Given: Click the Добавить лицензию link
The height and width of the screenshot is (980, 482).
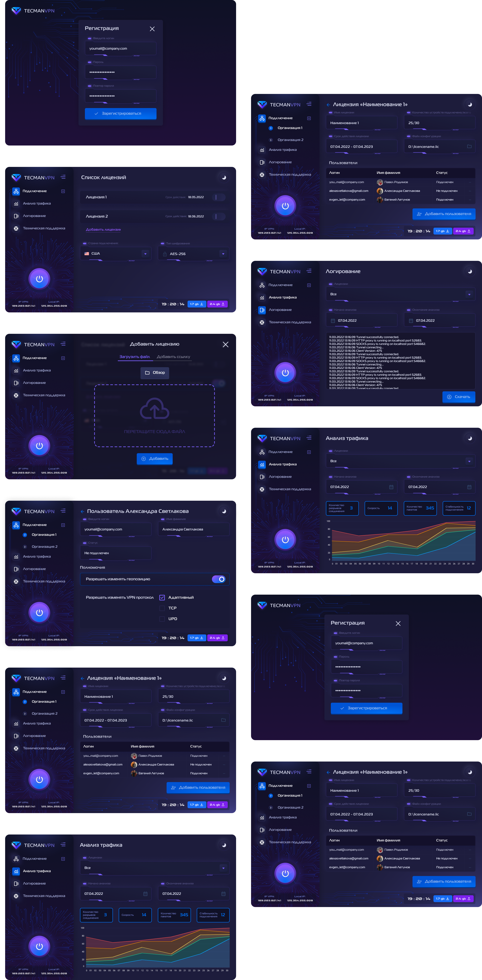Looking at the screenshot, I should tap(103, 229).
